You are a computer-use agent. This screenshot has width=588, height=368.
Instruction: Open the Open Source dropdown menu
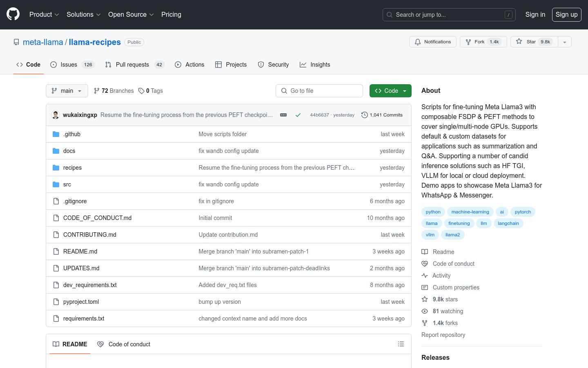131,14
